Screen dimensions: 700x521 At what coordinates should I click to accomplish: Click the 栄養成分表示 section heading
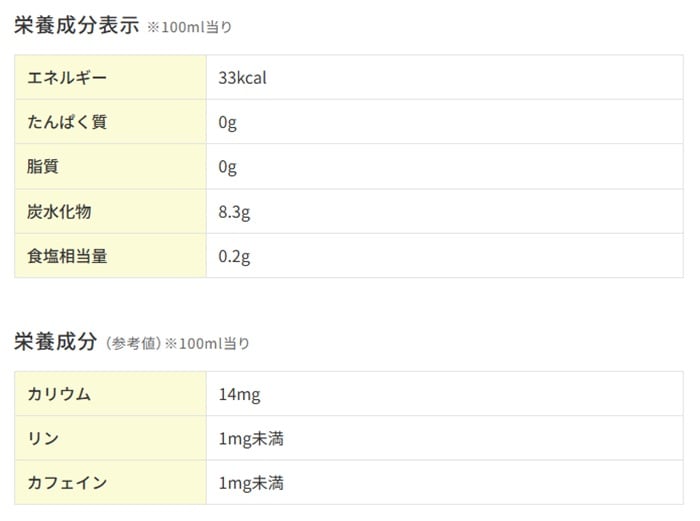click(76, 26)
